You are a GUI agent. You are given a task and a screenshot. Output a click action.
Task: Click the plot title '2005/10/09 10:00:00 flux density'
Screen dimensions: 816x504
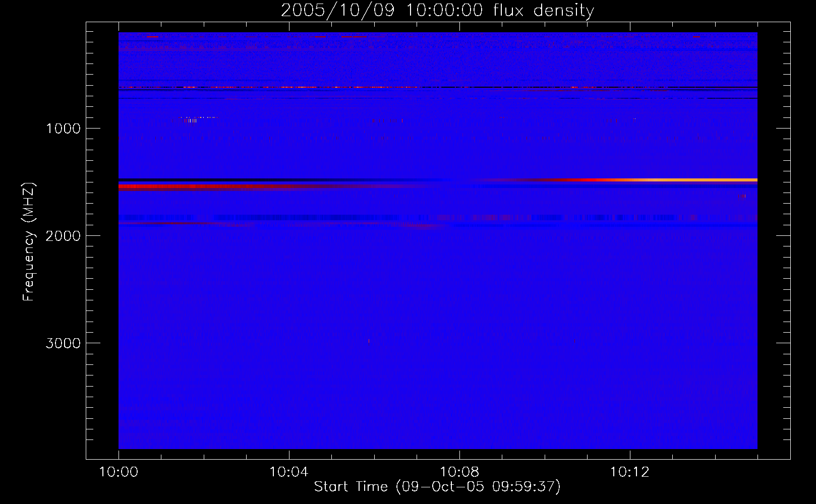point(437,10)
